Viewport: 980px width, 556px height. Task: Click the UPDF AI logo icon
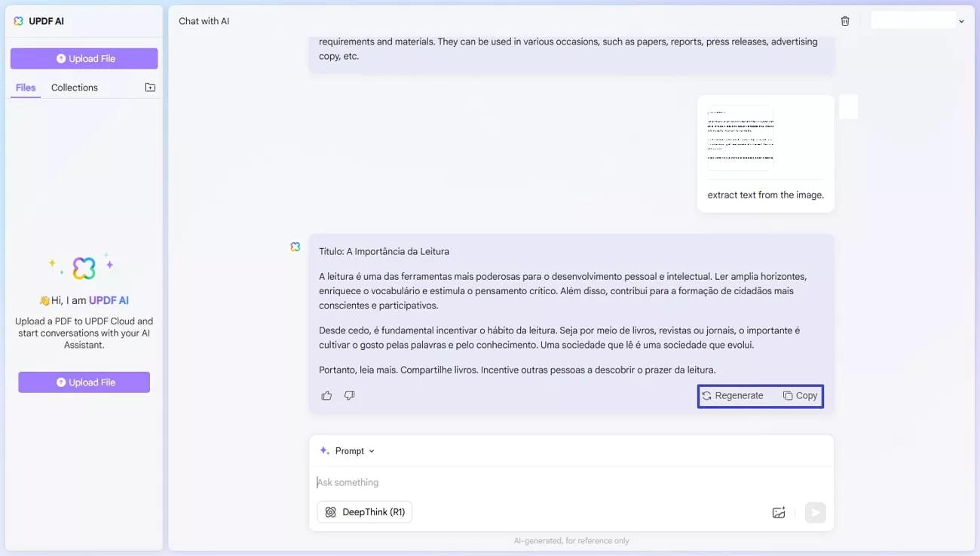pos(19,21)
